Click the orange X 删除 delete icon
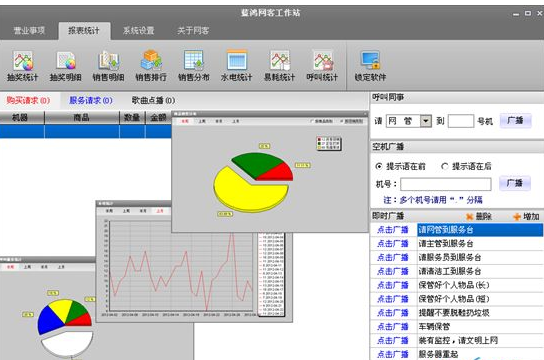The height and width of the screenshot is (360, 544). (x=479, y=217)
